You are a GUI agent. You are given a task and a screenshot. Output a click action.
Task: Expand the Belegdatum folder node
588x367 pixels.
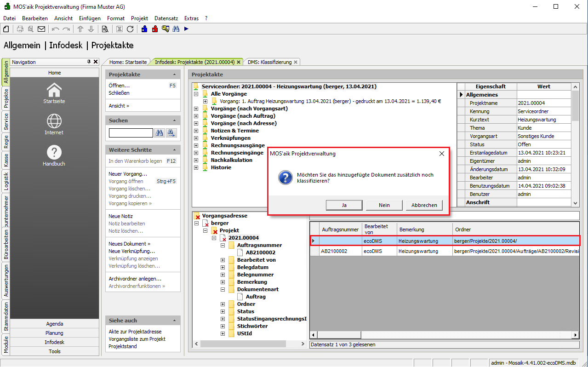point(223,267)
